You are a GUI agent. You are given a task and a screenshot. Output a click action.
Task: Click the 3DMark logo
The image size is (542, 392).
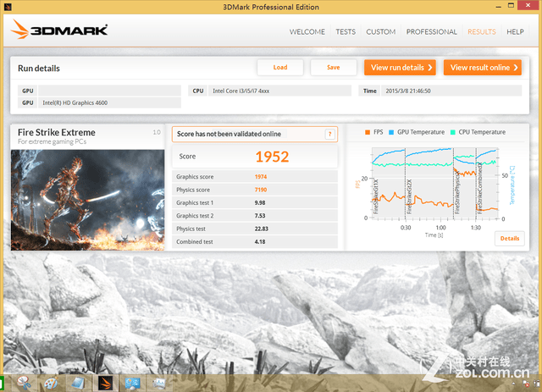tap(59, 30)
